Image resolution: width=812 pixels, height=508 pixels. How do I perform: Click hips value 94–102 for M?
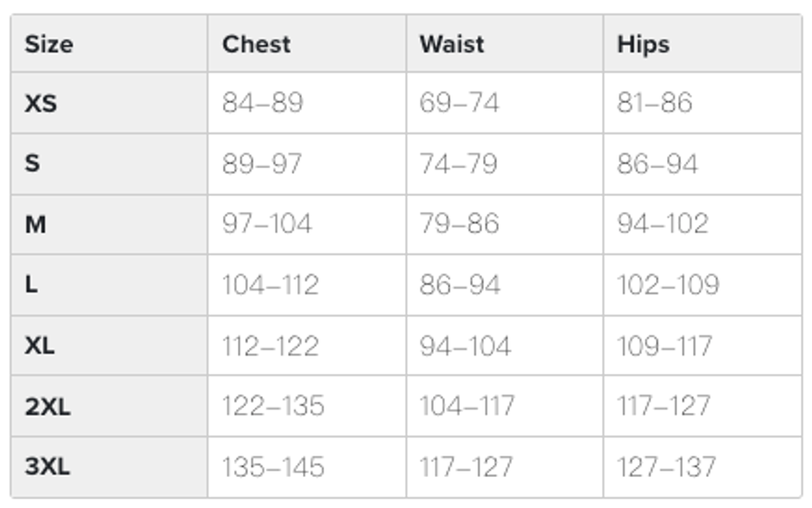662,225
